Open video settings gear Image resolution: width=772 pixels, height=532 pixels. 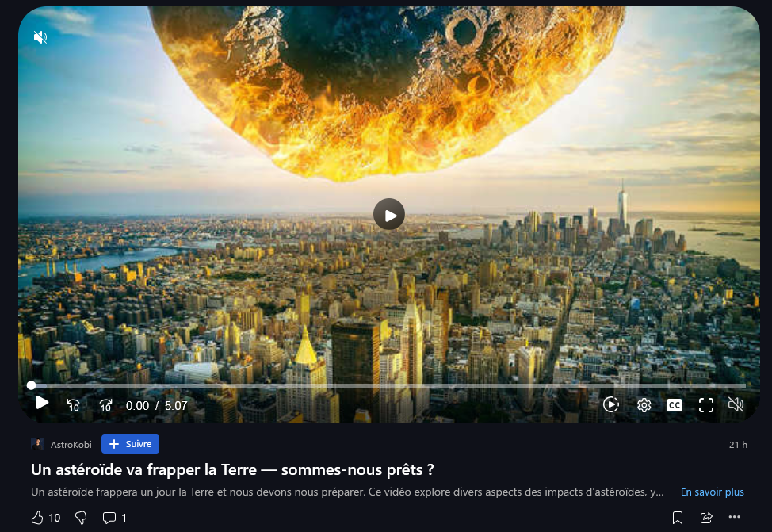point(644,405)
